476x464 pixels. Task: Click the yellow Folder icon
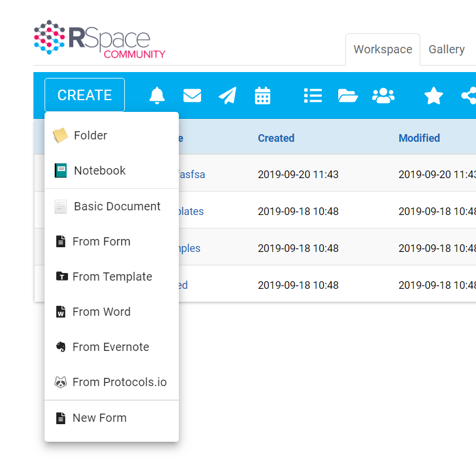point(60,135)
